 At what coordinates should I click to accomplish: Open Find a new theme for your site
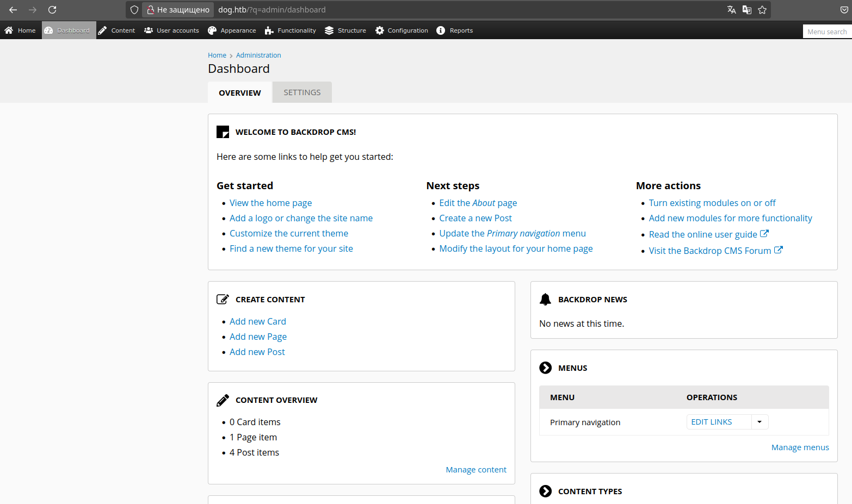pos(291,248)
